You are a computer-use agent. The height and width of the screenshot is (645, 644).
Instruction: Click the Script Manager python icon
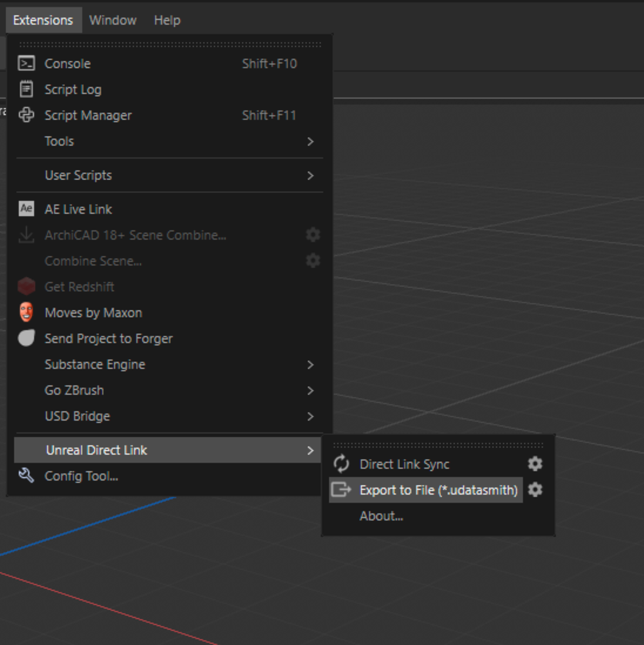click(x=26, y=115)
